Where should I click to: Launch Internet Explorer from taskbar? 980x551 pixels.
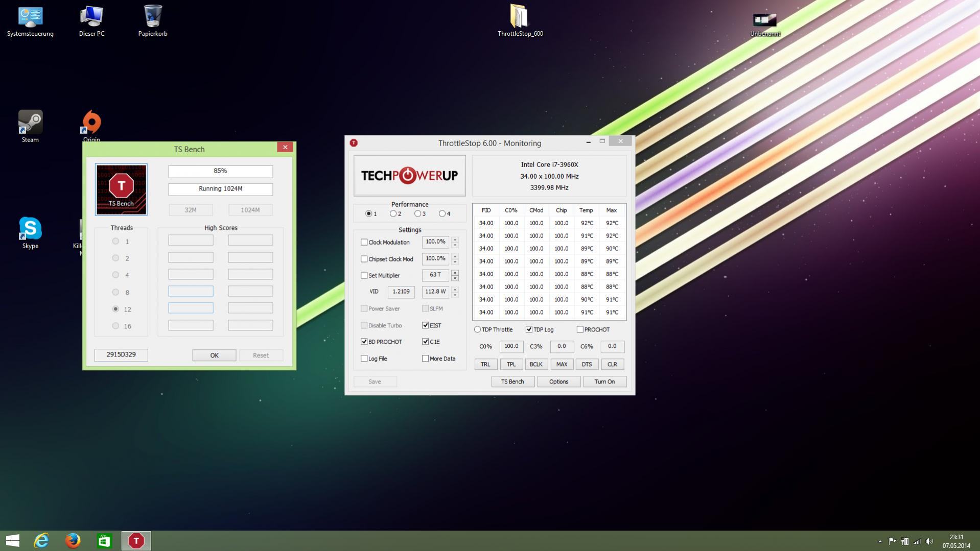41,540
